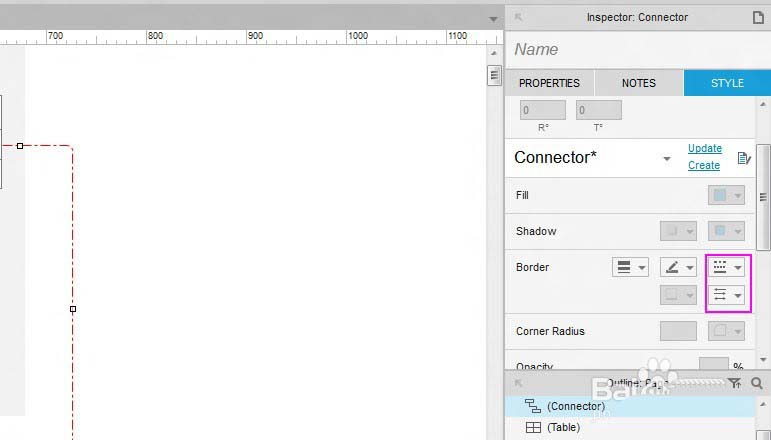Screen dimensions: 771x440
Task: Click the Create style link
Action: point(704,165)
